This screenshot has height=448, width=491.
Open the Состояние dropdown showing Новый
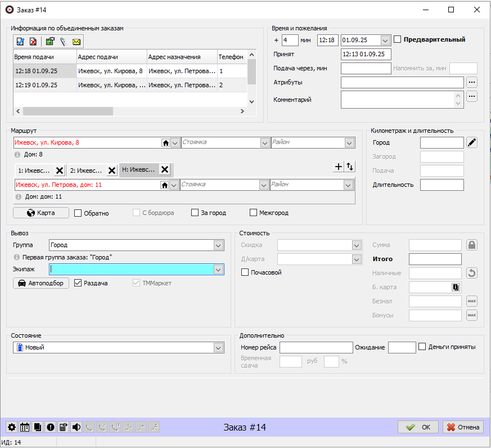point(218,348)
